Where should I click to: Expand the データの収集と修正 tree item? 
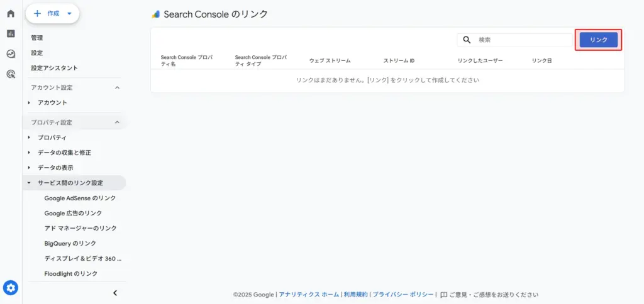(29, 153)
